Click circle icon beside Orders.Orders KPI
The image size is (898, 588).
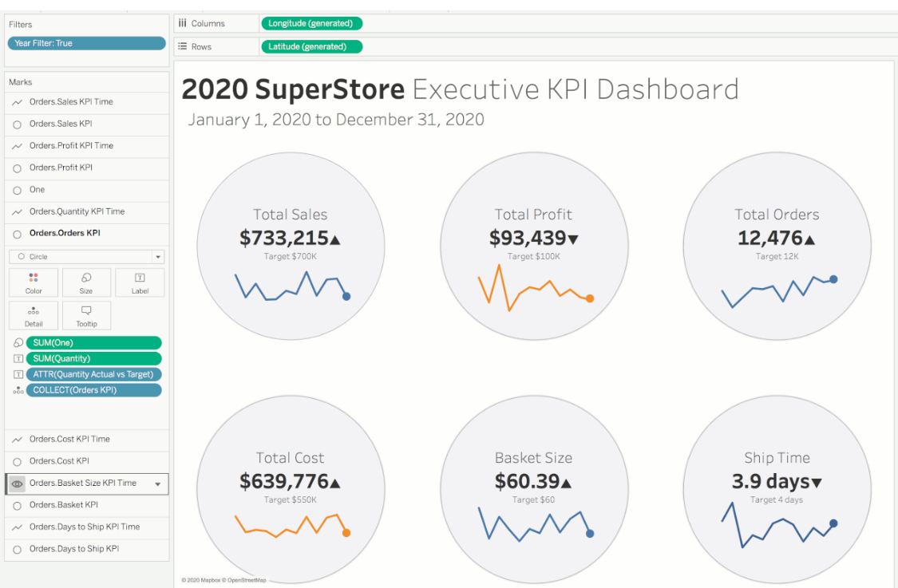click(x=18, y=235)
